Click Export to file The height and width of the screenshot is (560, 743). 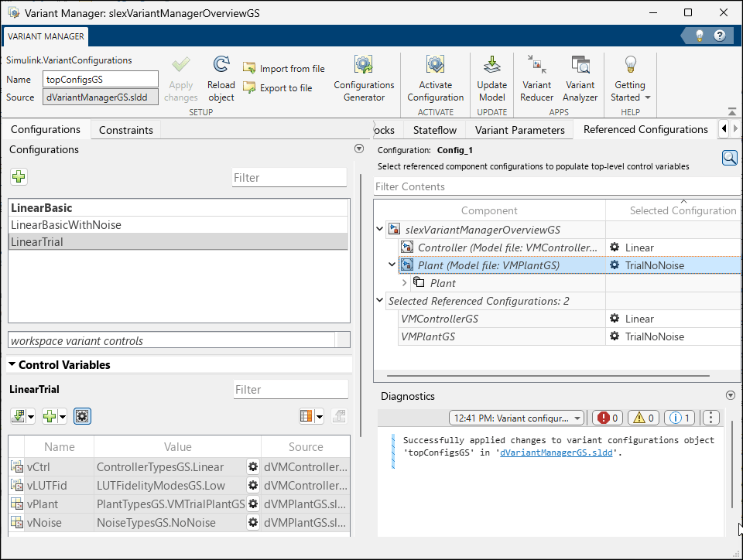tap(278, 88)
